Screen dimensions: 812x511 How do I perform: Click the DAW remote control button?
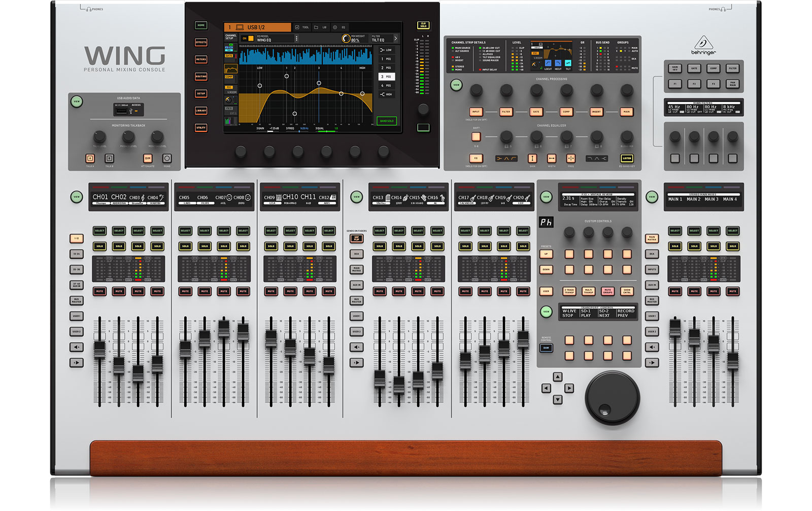pyautogui.click(x=546, y=348)
